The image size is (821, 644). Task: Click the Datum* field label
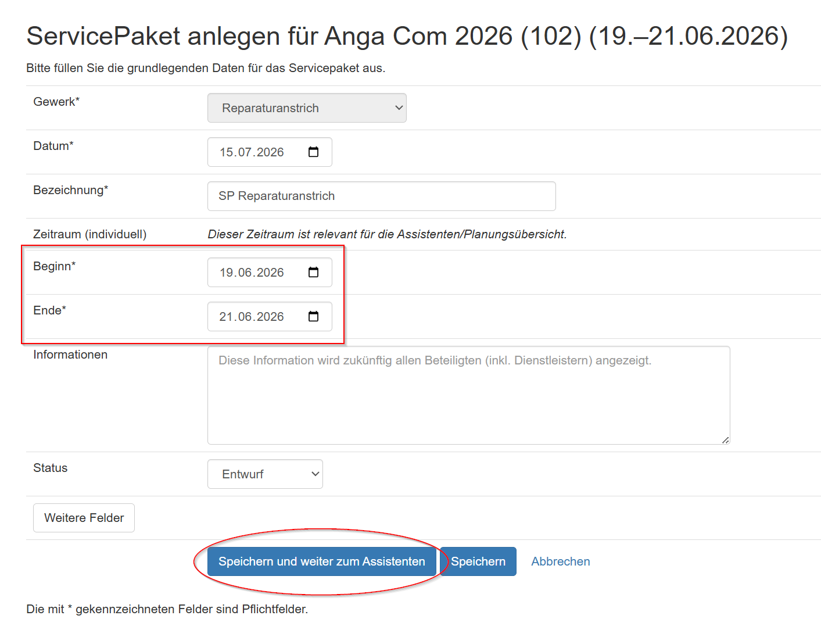point(53,146)
